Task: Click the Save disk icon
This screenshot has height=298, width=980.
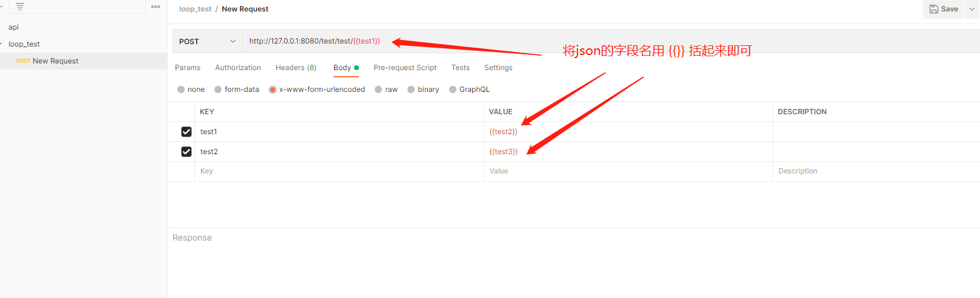Action: [x=934, y=9]
